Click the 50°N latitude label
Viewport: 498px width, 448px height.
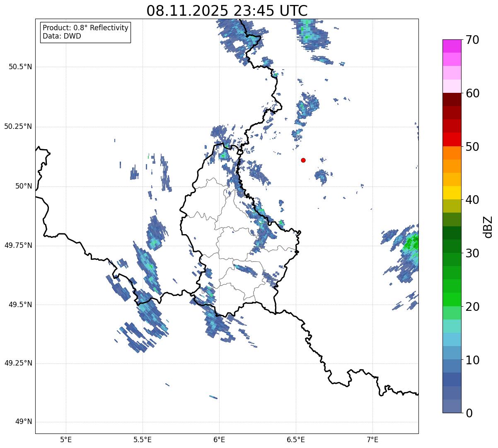click(x=24, y=186)
